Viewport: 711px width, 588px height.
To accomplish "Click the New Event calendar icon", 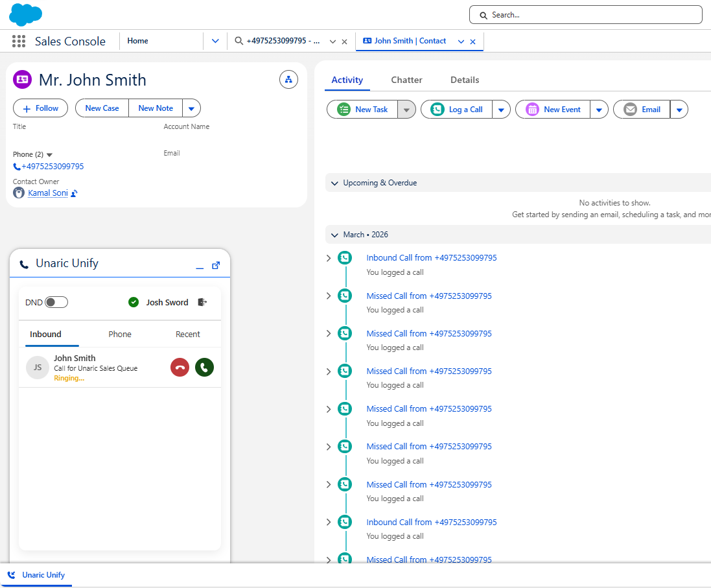I will pos(532,110).
